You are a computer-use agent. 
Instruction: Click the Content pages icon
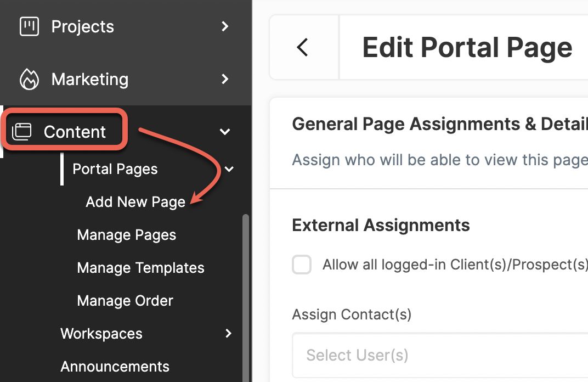tap(22, 132)
